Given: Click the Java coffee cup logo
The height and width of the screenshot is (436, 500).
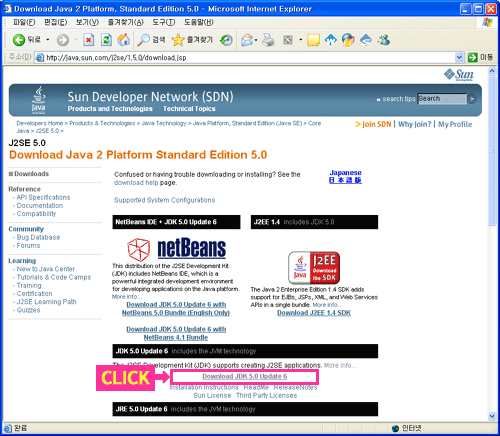Looking at the screenshot, I should pyautogui.click(x=39, y=100).
